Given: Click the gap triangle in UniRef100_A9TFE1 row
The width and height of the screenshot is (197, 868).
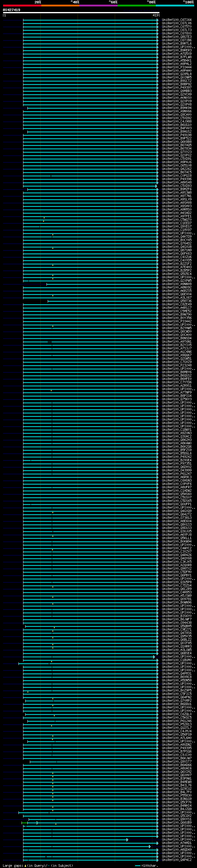Looking at the screenshot, I should [44, 218].
